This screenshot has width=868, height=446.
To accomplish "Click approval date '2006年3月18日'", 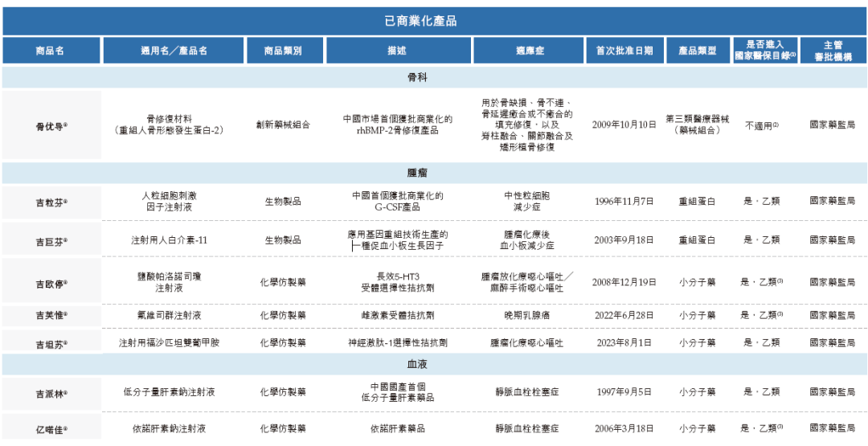I will 624,428.
